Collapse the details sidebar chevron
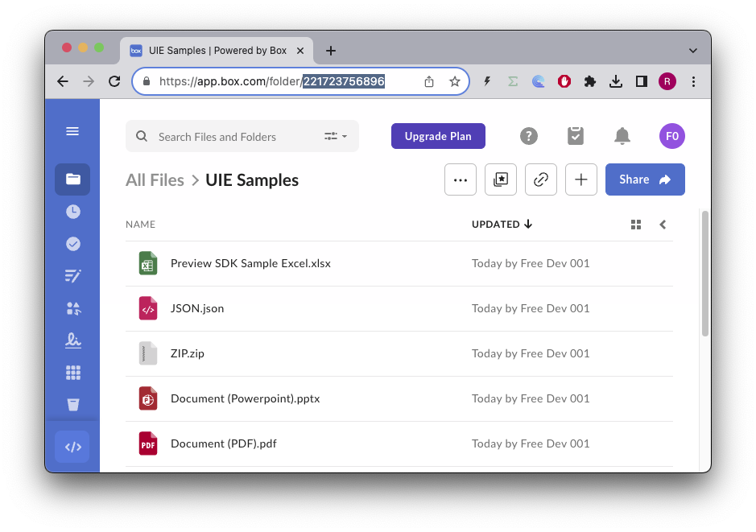The image size is (756, 532). pos(663,225)
